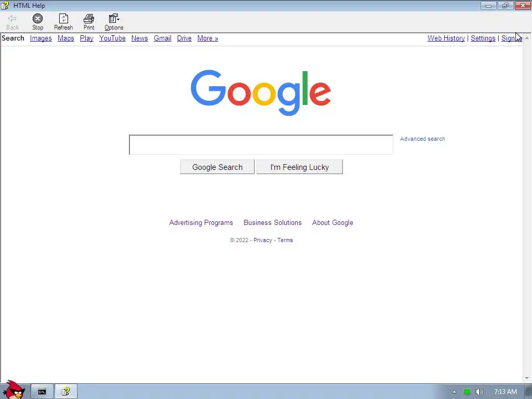Click the Print toolbar icon
Screen dimensions: 532x399
(x=89, y=22)
